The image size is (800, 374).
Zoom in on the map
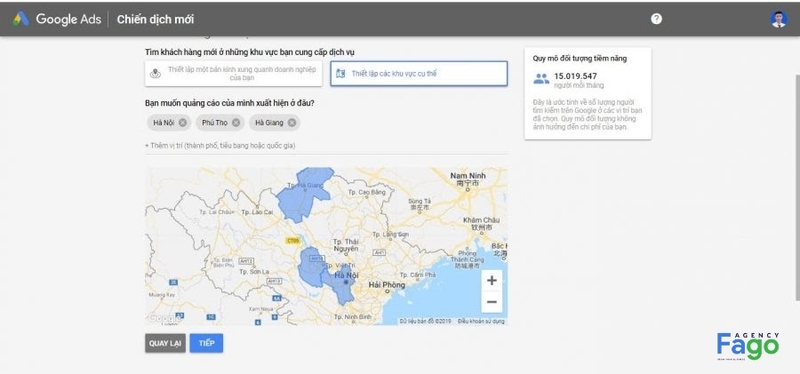click(x=492, y=281)
